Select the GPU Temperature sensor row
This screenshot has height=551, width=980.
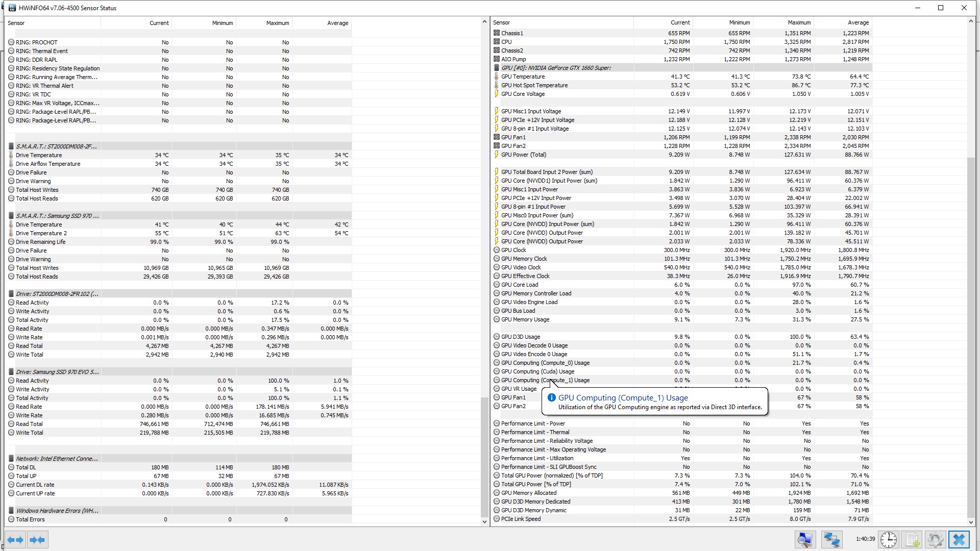coord(523,77)
